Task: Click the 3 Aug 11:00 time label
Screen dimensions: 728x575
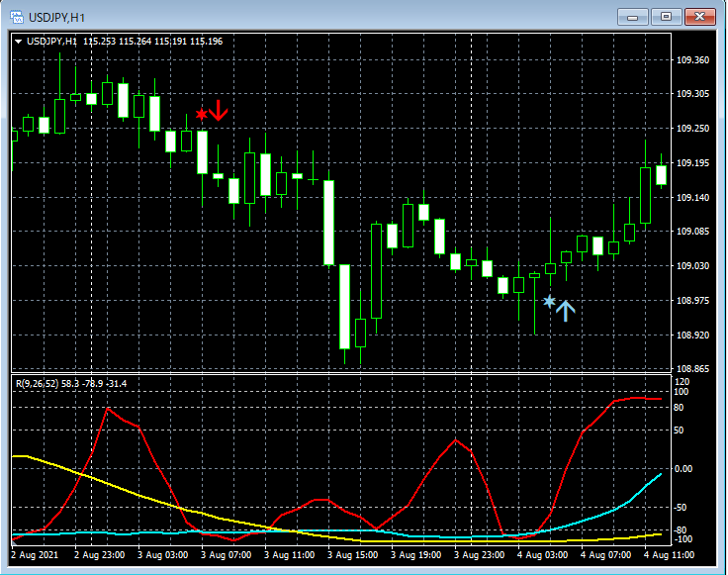Action: point(289,555)
